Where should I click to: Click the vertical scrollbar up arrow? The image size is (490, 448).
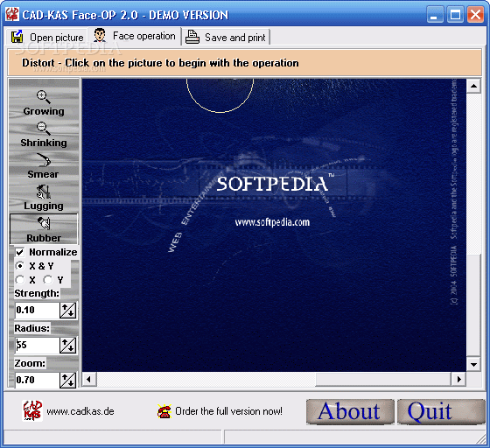473,86
